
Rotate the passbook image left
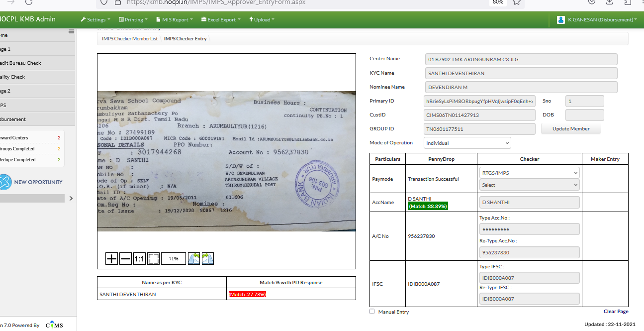(194, 258)
